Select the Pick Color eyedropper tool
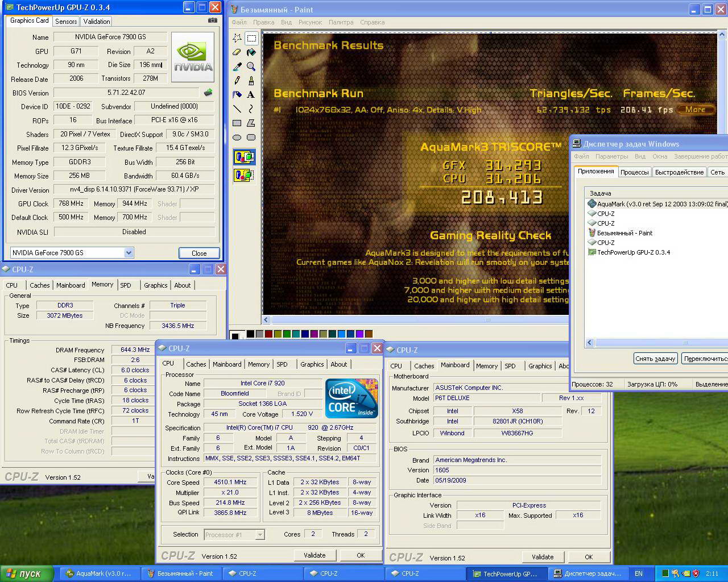The width and height of the screenshot is (728, 582). click(237, 66)
